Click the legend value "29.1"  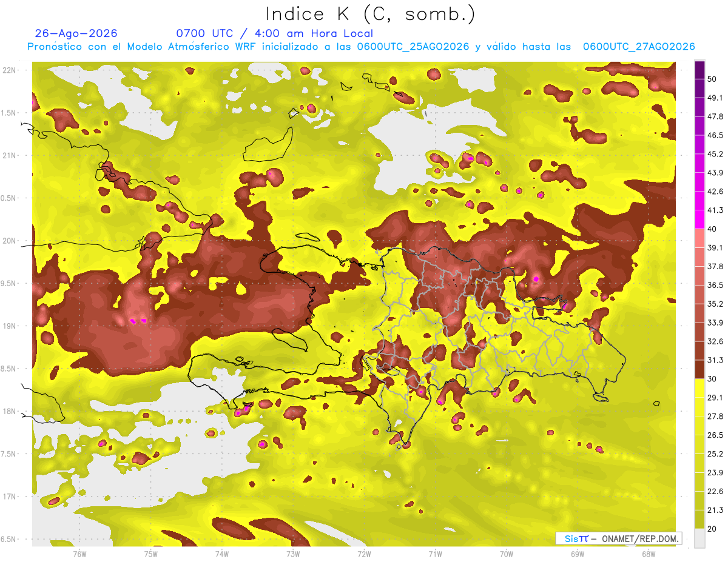coord(715,398)
